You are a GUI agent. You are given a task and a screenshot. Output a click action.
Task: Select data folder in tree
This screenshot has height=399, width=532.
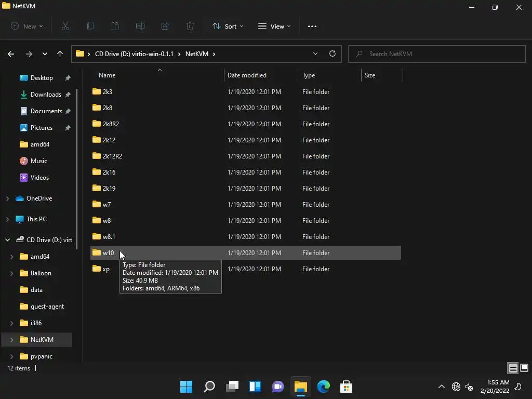tap(36, 290)
